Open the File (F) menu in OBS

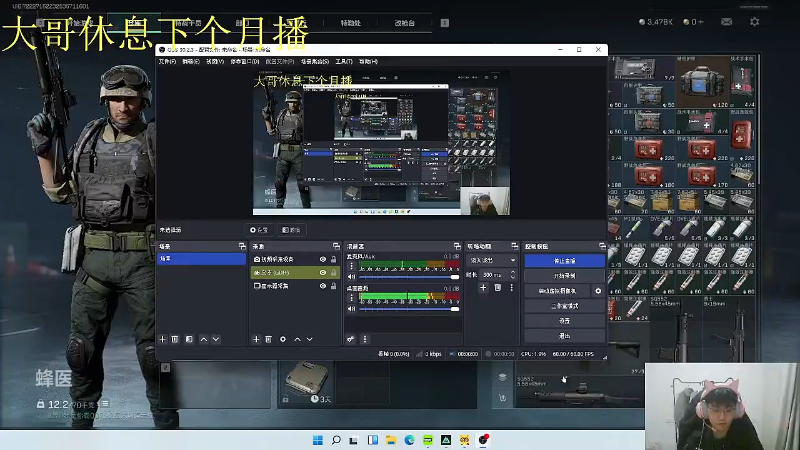click(167, 62)
